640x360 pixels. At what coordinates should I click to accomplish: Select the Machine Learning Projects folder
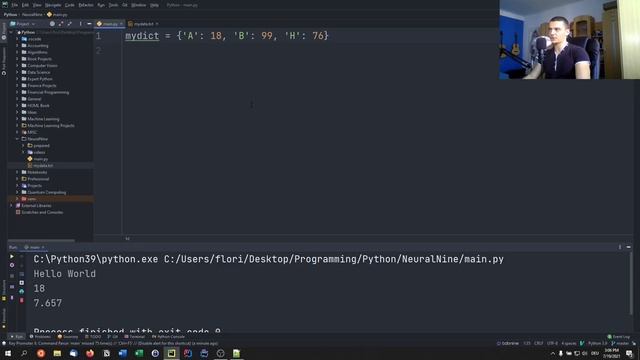[x=51, y=126]
